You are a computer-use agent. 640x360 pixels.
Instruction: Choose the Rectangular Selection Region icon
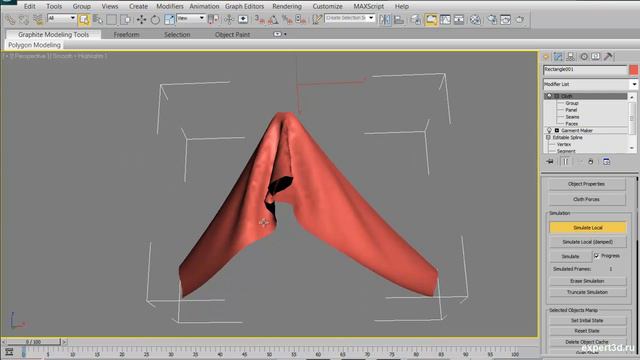111,19
